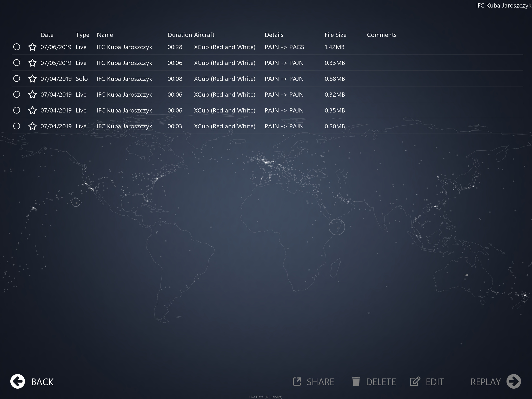Screen dimensions: 532x399
Task: Select the 1.42MB replay radio button
Action: (x=17, y=47)
